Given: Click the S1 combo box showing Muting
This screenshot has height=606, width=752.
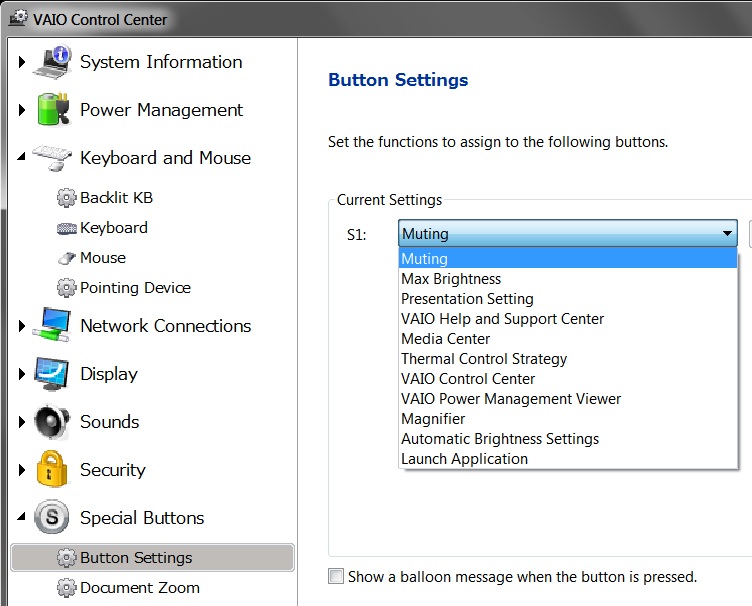Looking at the screenshot, I should pos(568,233).
